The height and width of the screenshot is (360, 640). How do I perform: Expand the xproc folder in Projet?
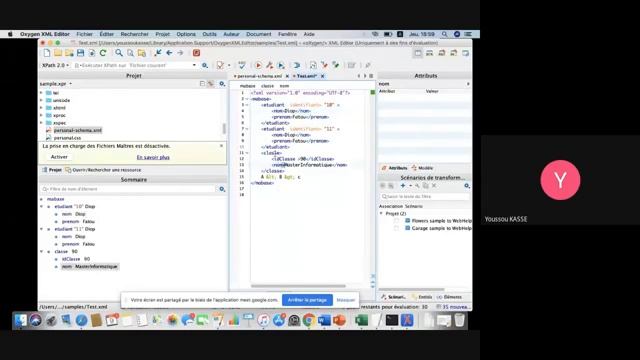point(41,116)
